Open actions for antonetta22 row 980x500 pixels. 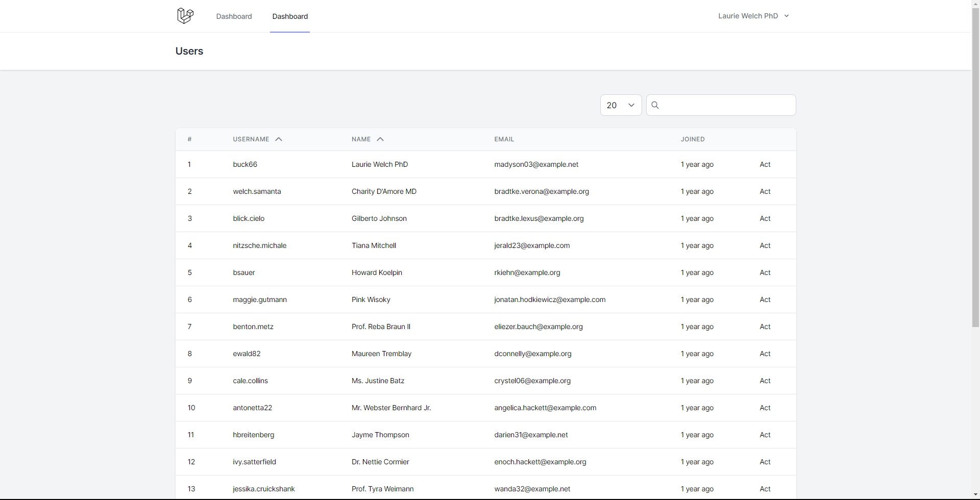pyautogui.click(x=765, y=408)
